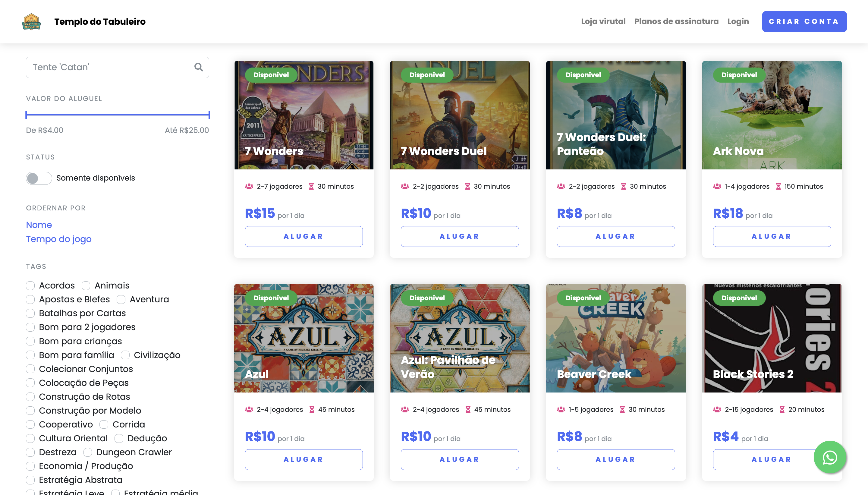Click ALUGAR for 7 Wonders Duel

tap(460, 236)
